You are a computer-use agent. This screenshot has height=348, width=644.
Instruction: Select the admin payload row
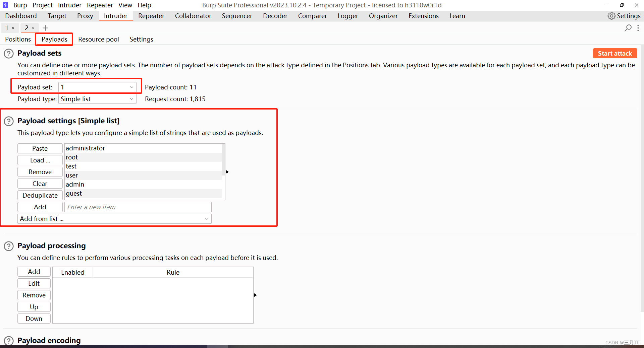click(143, 185)
